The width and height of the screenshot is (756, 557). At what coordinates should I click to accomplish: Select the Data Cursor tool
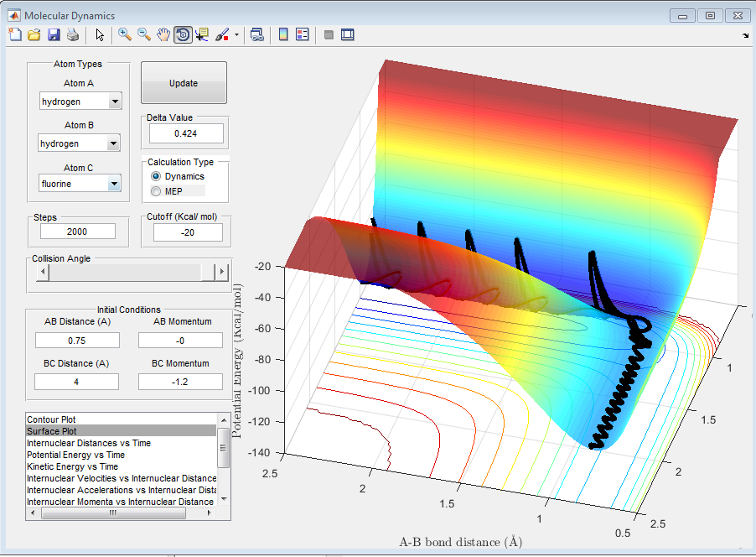point(202,34)
